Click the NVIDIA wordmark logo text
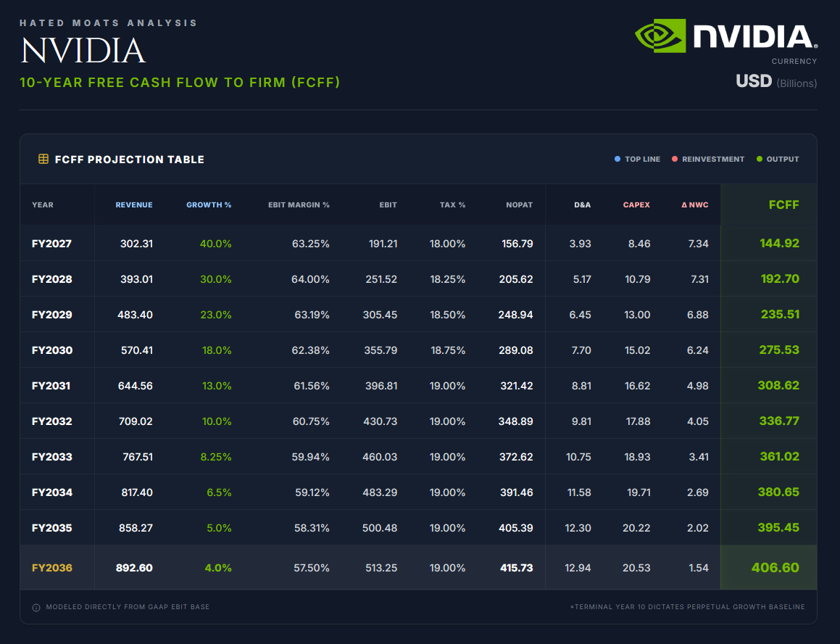This screenshot has height=644, width=840. pos(754,37)
